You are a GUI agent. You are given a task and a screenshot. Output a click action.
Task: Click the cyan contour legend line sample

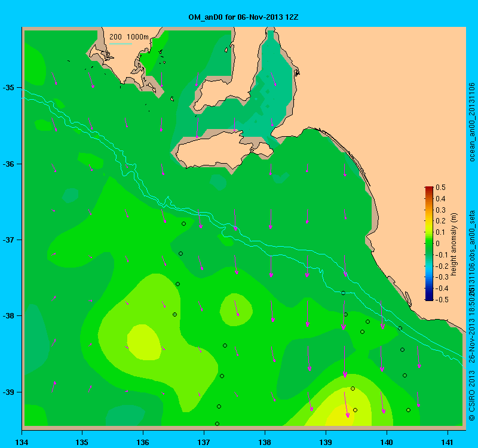click(x=121, y=44)
